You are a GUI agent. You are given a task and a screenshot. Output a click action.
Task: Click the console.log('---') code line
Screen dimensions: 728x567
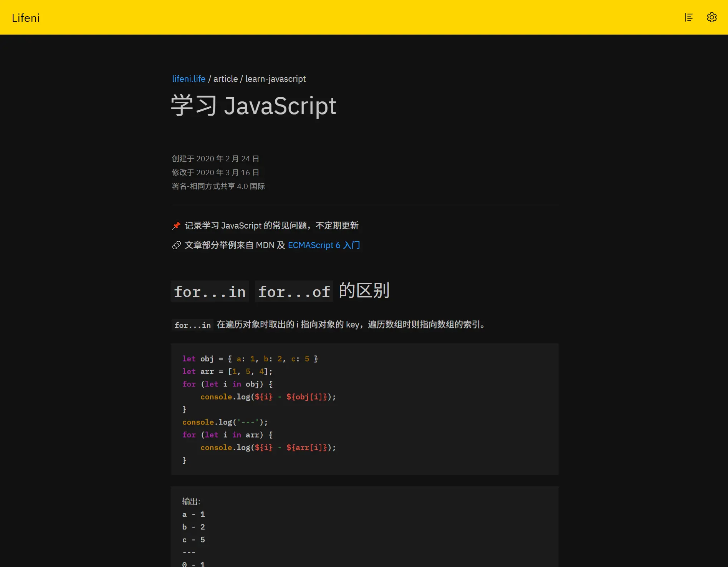(225, 422)
